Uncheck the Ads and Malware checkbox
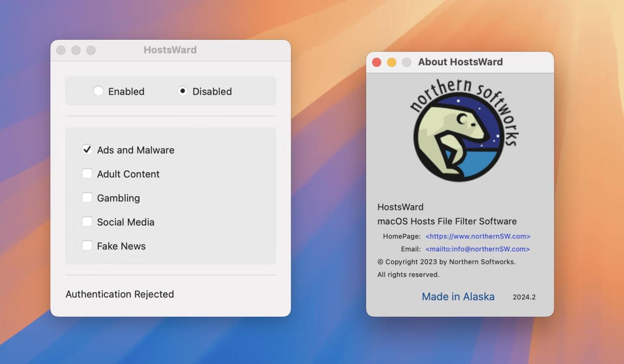This screenshot has height=364, width=624. (87, 150)
